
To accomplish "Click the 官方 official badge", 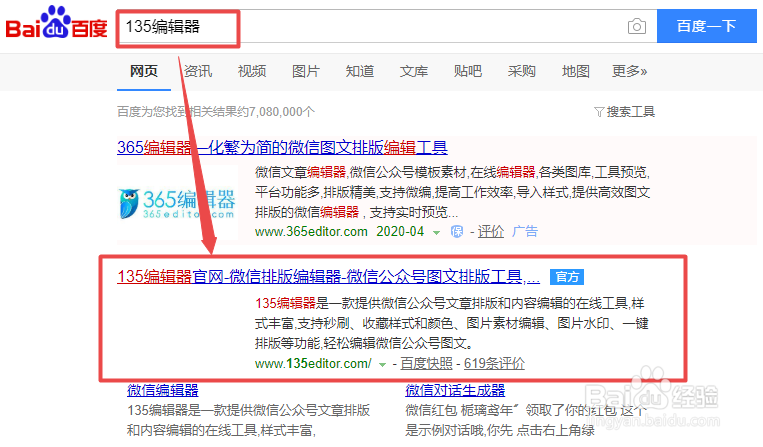I will pos(567,277).
